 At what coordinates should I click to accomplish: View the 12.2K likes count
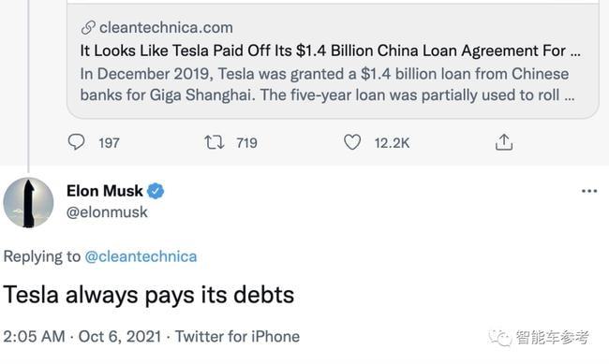392,143
